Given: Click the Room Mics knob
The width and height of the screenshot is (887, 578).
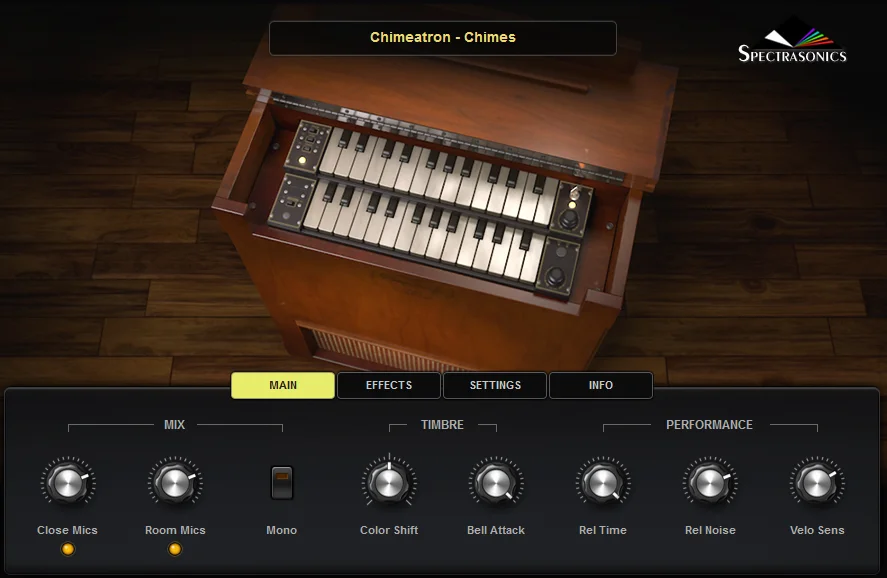Looking at the screenshot, I should (175, 483).
